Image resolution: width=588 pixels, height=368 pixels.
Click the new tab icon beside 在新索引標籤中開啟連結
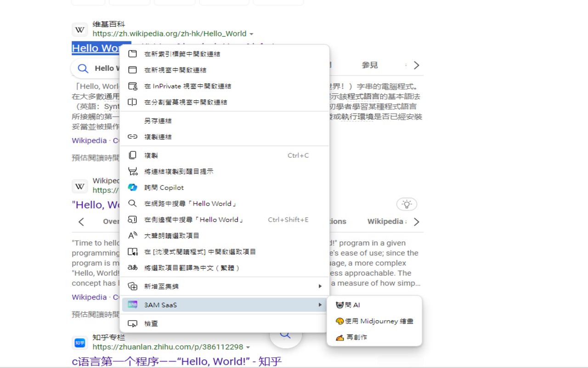pyautogui.click(x=132, y=54)
